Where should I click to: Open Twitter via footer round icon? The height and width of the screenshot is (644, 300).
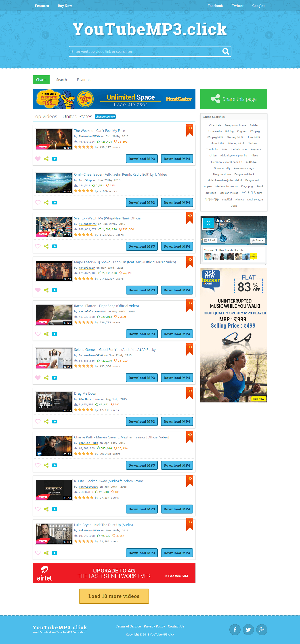pos(248,629)
